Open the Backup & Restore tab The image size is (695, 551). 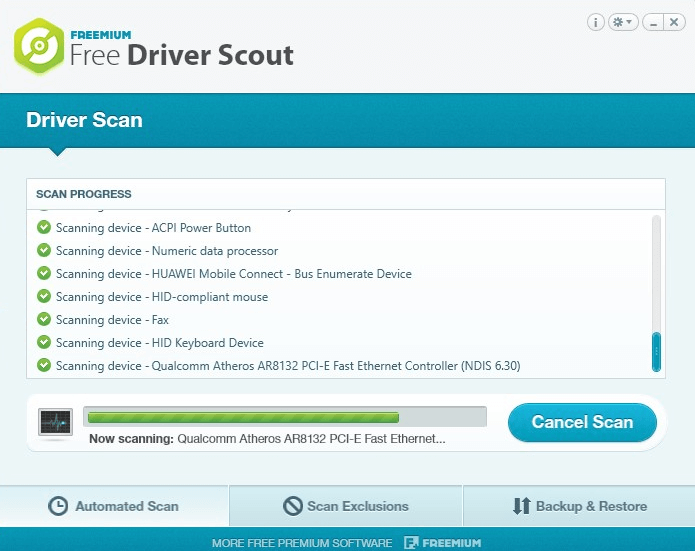pyautogui.click(x=579, y=506)
